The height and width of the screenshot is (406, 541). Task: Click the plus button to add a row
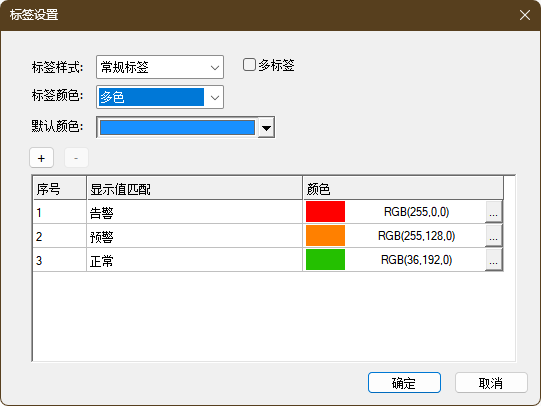[41, 158]
